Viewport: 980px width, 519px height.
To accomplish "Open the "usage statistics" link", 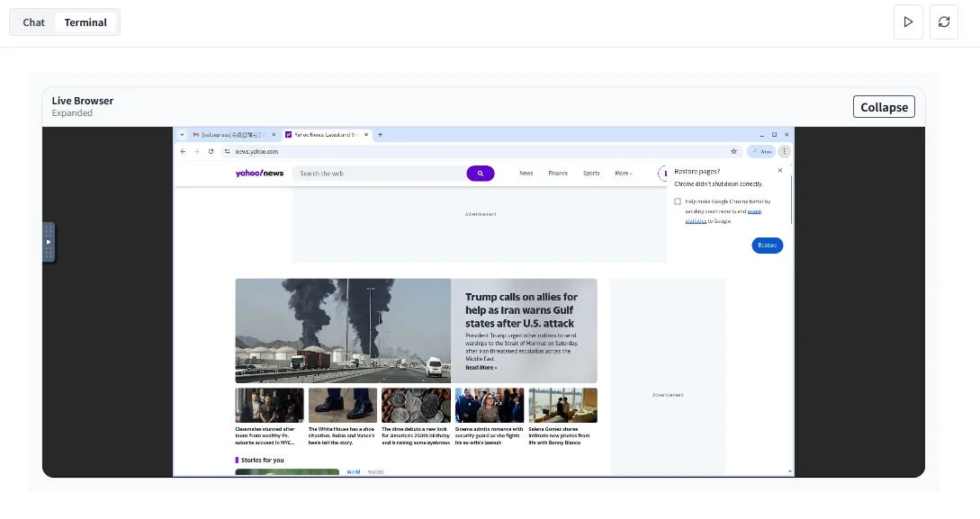I will pyautogui.click(x=754, y=211).
